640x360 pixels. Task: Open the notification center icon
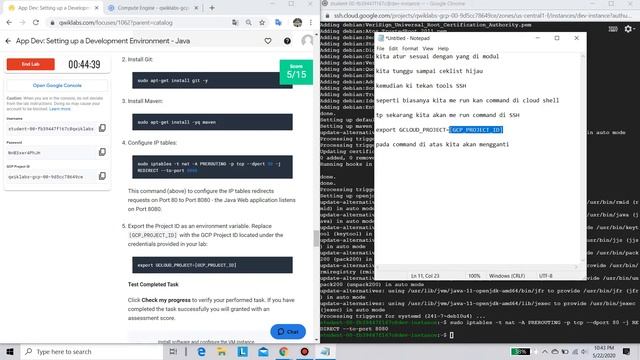tap(627, 351)
